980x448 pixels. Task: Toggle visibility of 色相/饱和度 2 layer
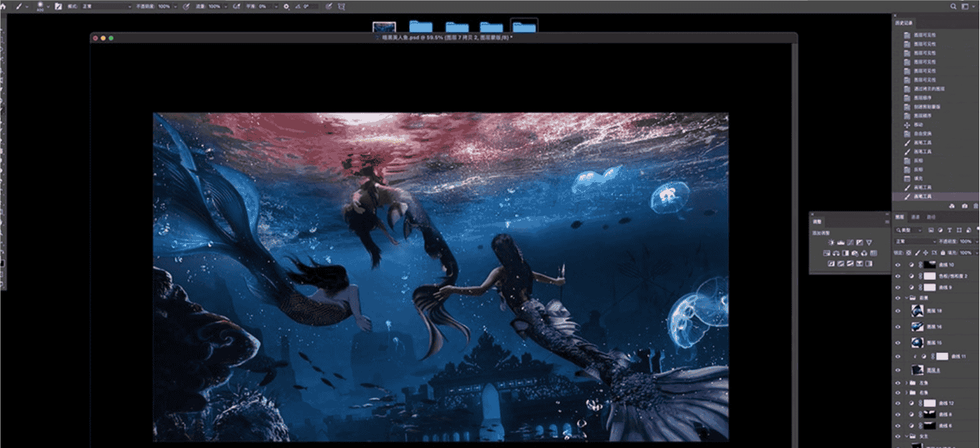point(898,276)
